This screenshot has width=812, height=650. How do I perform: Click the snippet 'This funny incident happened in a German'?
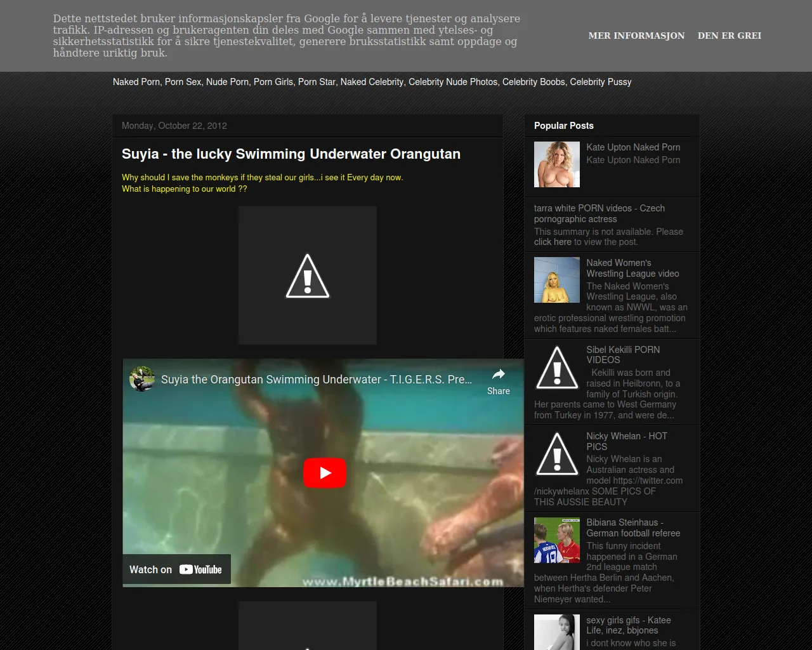coord(606,573)
